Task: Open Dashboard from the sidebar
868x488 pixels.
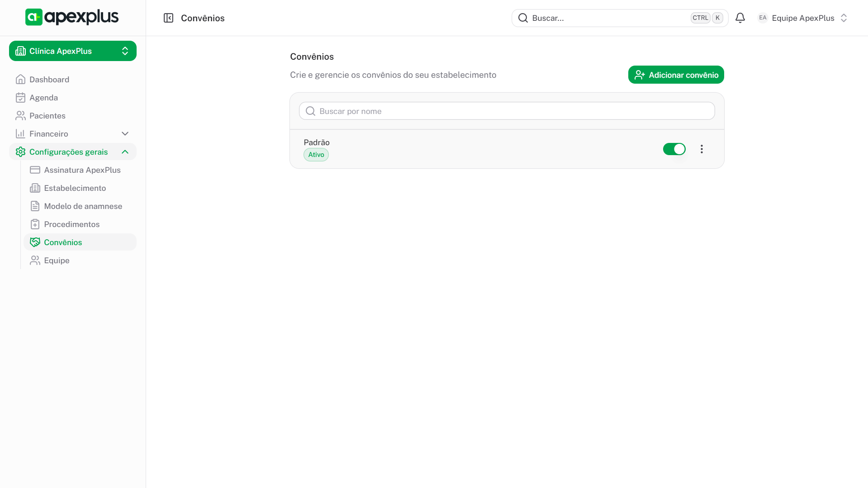Action: point(49,80)
